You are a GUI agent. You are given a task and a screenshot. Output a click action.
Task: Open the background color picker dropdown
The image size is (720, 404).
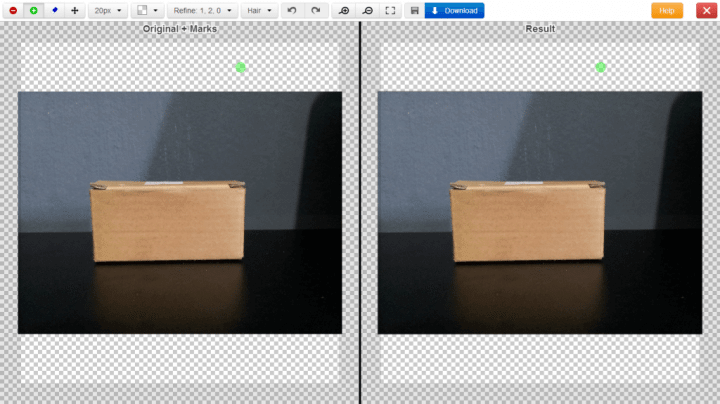[147, 10]
